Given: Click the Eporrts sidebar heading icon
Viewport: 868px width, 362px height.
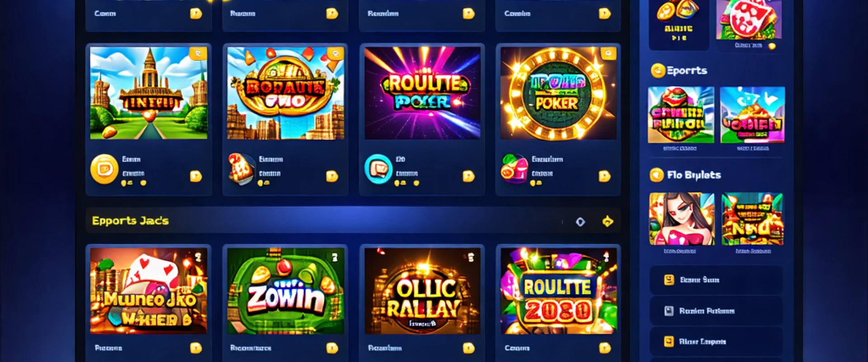Looking at the screenshot, I should (x=658, y=71).
